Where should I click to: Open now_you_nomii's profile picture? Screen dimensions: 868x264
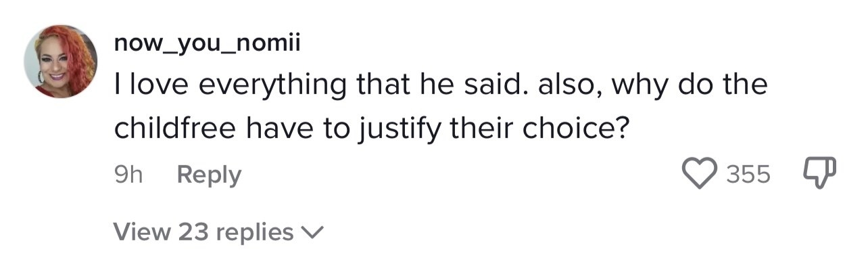point(61,62)
